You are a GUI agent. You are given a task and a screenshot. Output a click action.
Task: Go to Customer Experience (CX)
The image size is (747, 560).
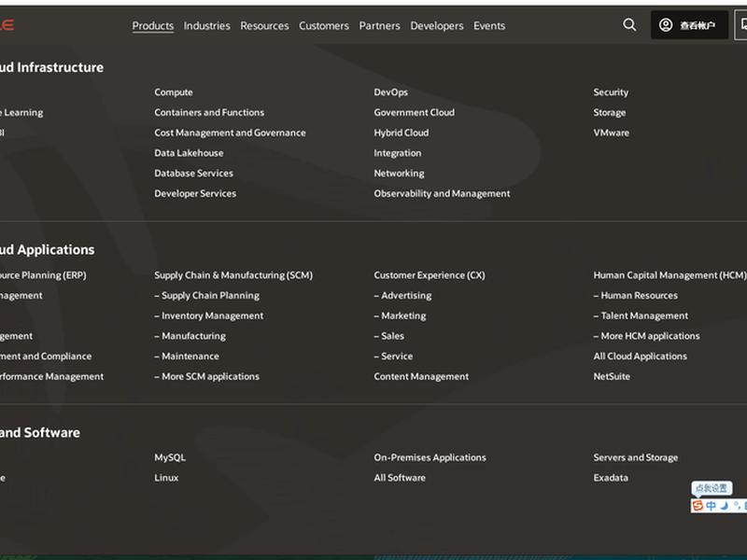click(430, 275)
